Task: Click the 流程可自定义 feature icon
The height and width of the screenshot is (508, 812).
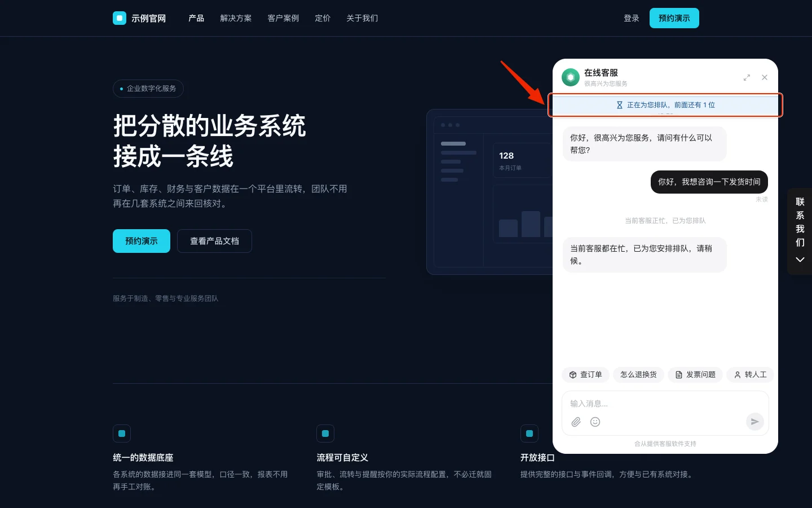Action: pos(325,433)
